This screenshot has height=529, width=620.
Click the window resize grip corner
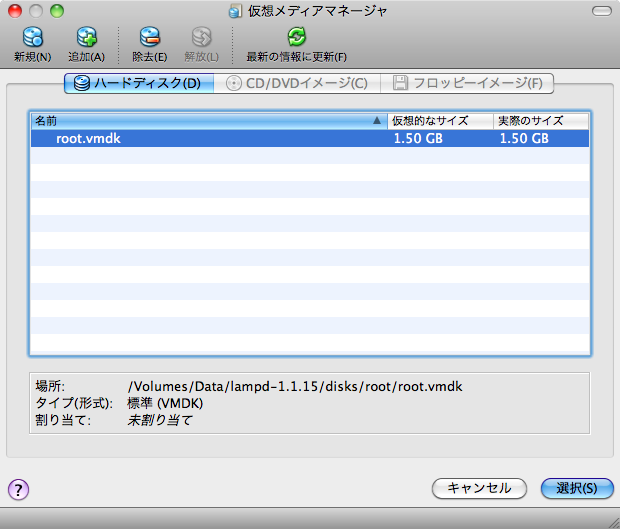coord(612,521)
